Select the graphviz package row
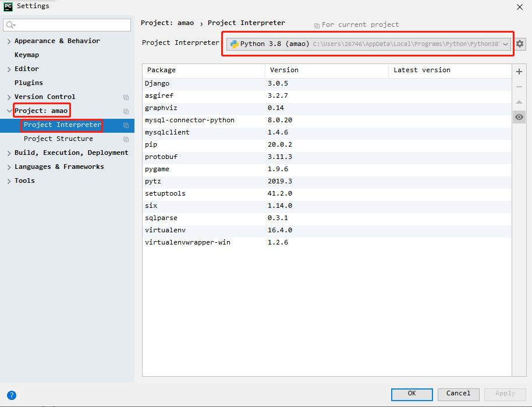The width and height of the screenshot is (532, 407). [x=327, y=108]
